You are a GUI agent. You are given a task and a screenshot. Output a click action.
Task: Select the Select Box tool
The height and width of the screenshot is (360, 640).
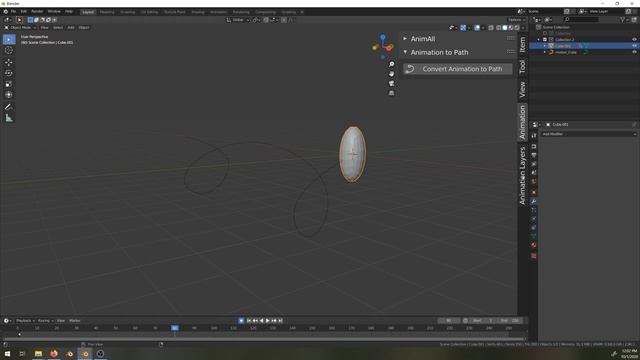[9, 40]
